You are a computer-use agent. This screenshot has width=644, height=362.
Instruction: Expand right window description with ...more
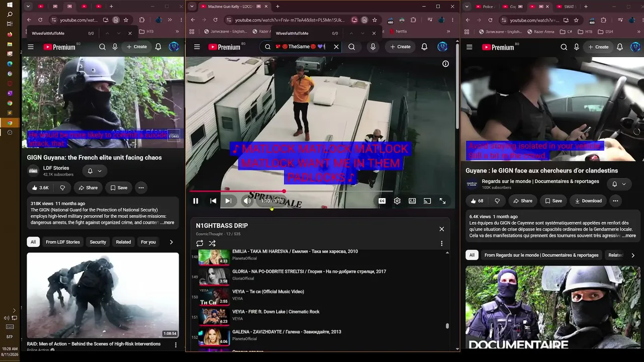pyautogui.click(x=629, y=235)
